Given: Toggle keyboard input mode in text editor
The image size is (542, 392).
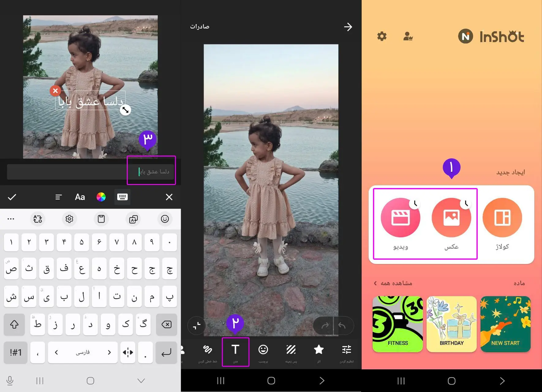Looking at the screenshot, I should (122, 197).
